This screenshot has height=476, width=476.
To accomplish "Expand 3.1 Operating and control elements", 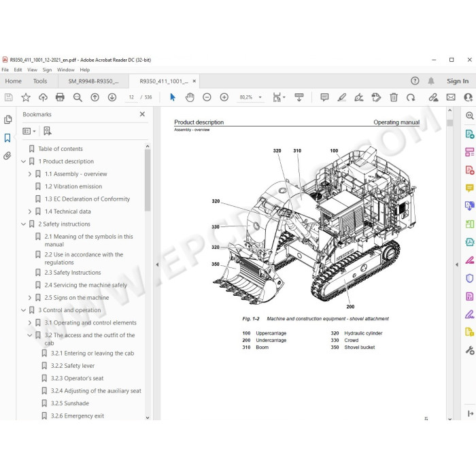I will [x=30, y=323].
